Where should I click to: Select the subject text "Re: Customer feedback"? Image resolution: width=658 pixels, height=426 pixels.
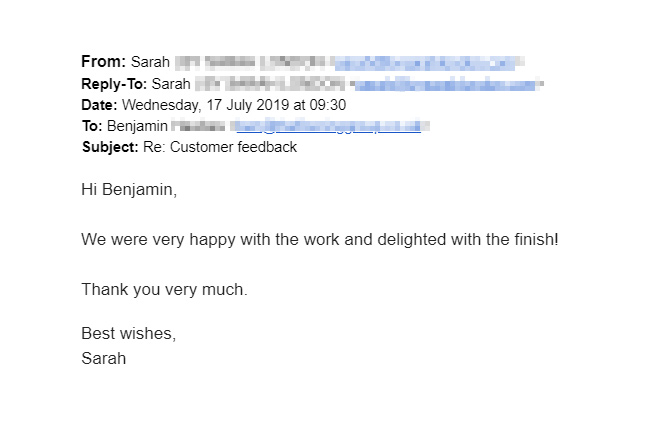[220, 147]
